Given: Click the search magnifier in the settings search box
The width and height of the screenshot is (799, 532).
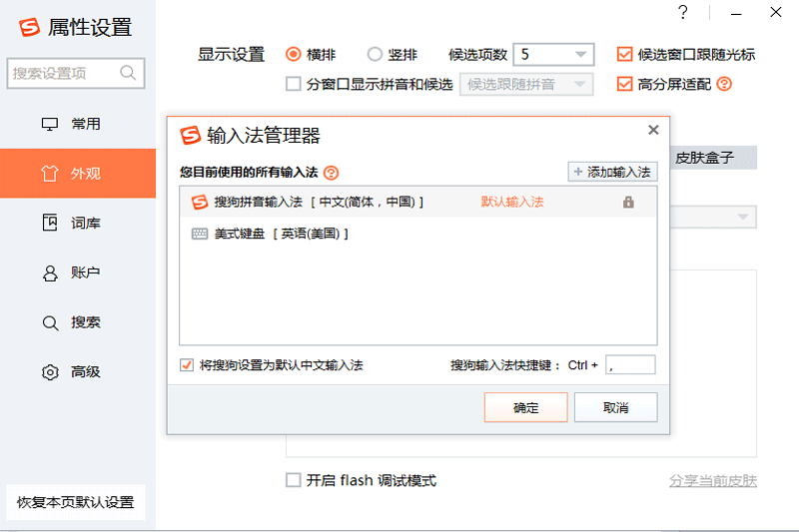Looking at the screenshot, I should point(128,73).
